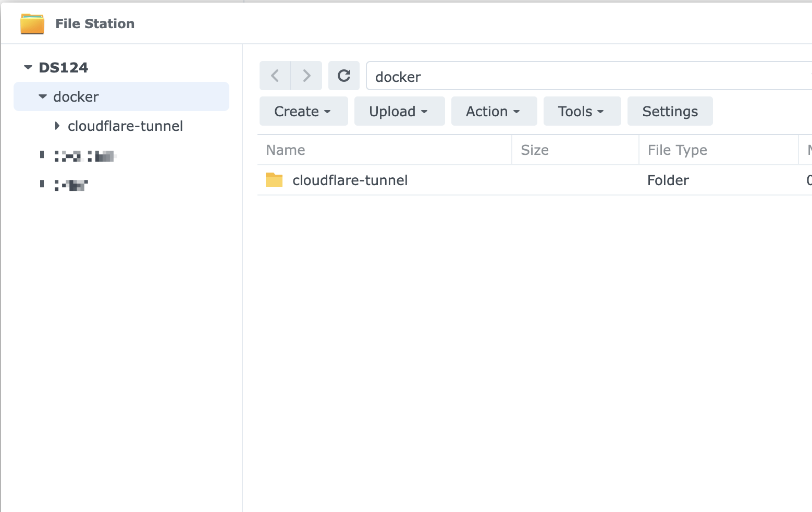The image size is (812, 512).
Task: Click the cloudflare-tunnel folder icon in list
Action: 274,180
